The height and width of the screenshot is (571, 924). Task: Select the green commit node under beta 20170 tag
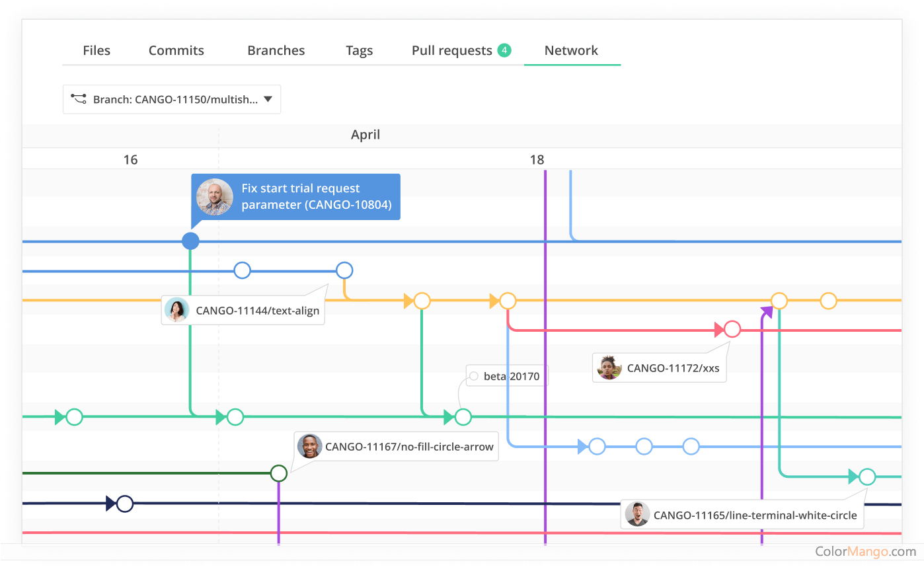point(463,417)
